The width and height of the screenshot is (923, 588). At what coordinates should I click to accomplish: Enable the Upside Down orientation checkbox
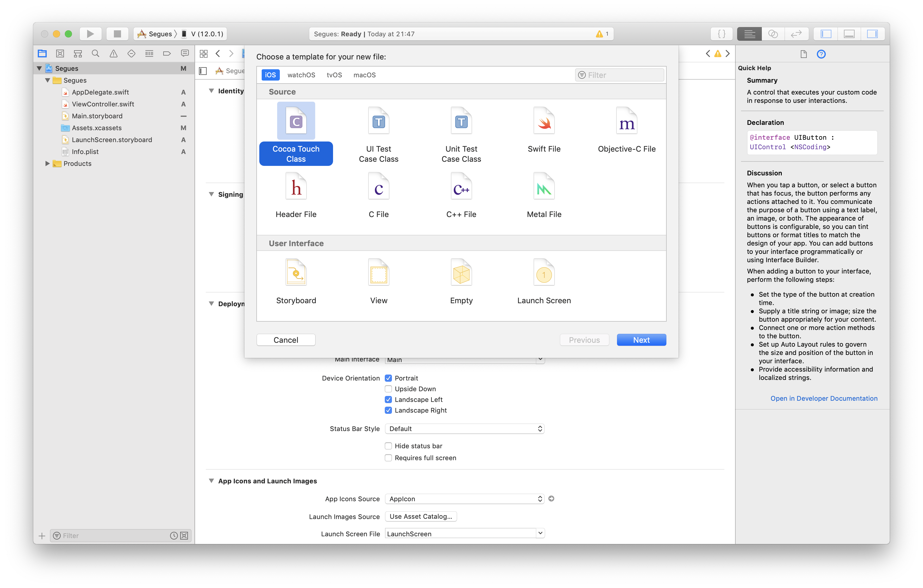(x=388, y=389)
